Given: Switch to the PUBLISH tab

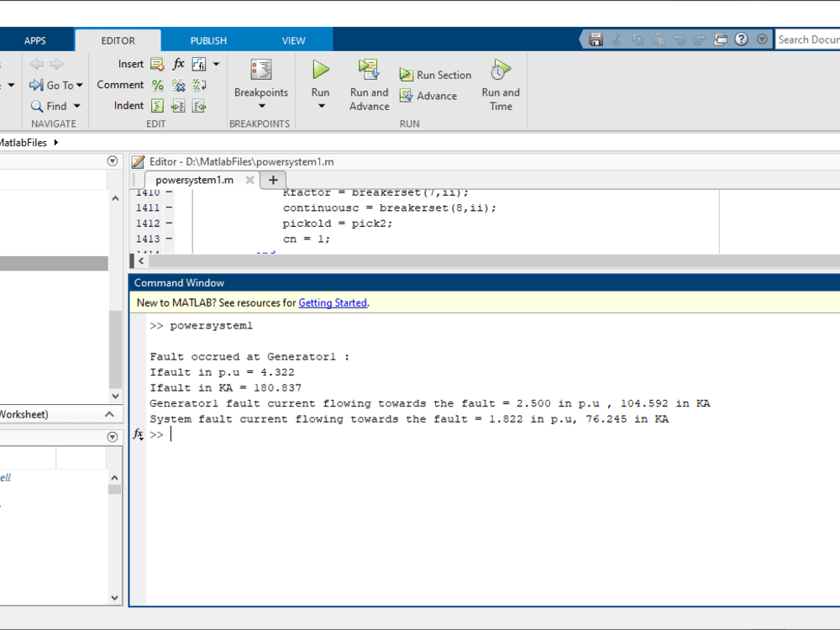Looking at the screenshot, I should click(x=208, y=40).
